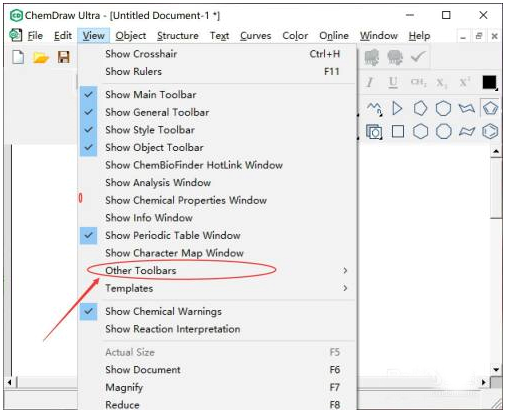Choose Magnify menu entry
508x413 pixels.
[217, 387]
